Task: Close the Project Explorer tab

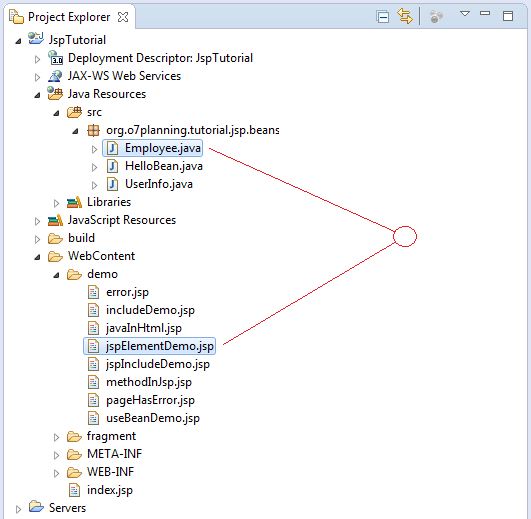Action: click(123, 17)
